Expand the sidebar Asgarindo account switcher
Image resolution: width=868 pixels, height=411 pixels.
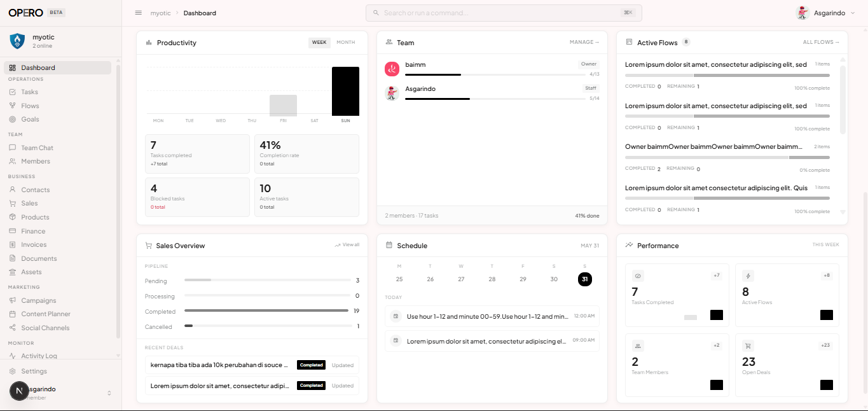[x=109, y=393]
